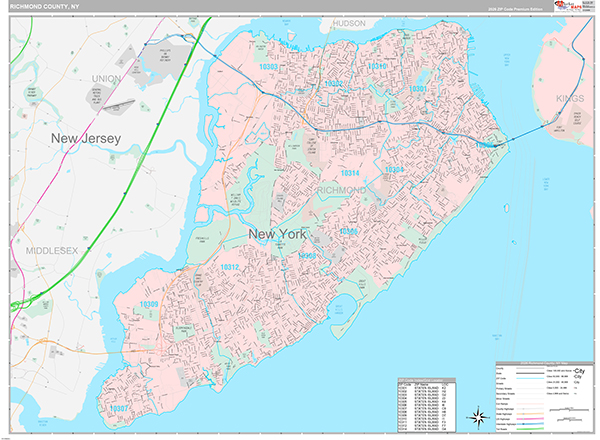Select ZIP code label 10303
Image resolution: width=600 pixels, height=440 pixels.
pyautogui.click(x=268, y=67)
